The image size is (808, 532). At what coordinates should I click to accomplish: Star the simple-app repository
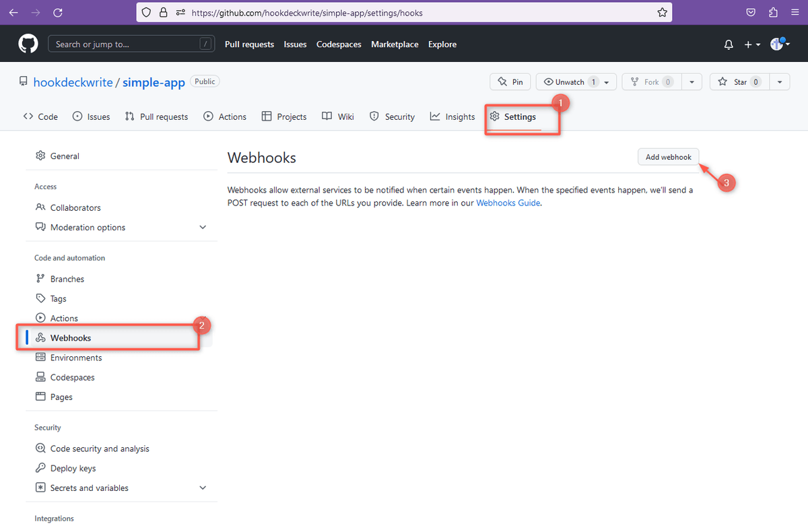tap(739, 81)
